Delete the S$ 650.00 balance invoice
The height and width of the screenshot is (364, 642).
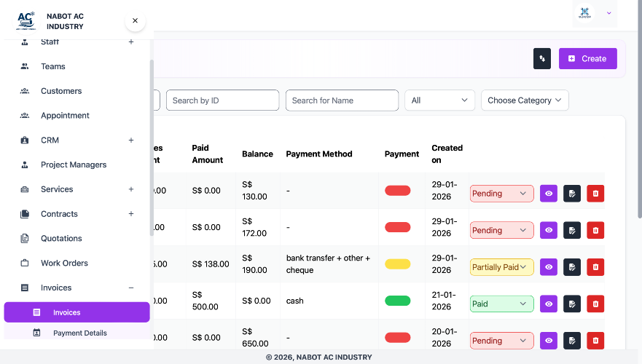[595, 341]
